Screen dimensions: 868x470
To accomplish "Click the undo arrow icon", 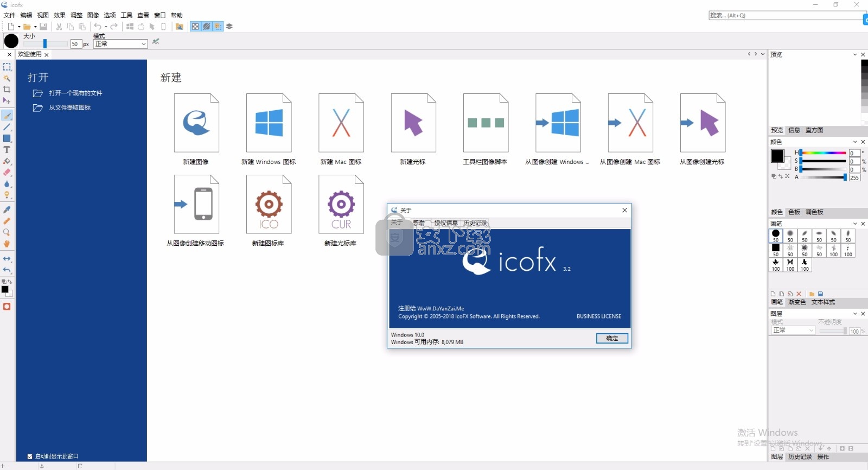I will [97, 26].
